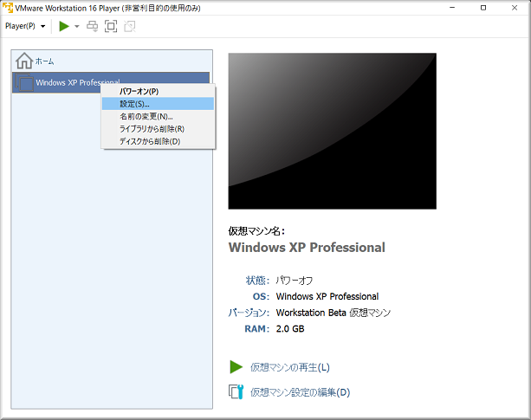Click the green power-on play toolbar icon
Image resolution: width=531 pixels, height=420 pixels.
(64, 26)
